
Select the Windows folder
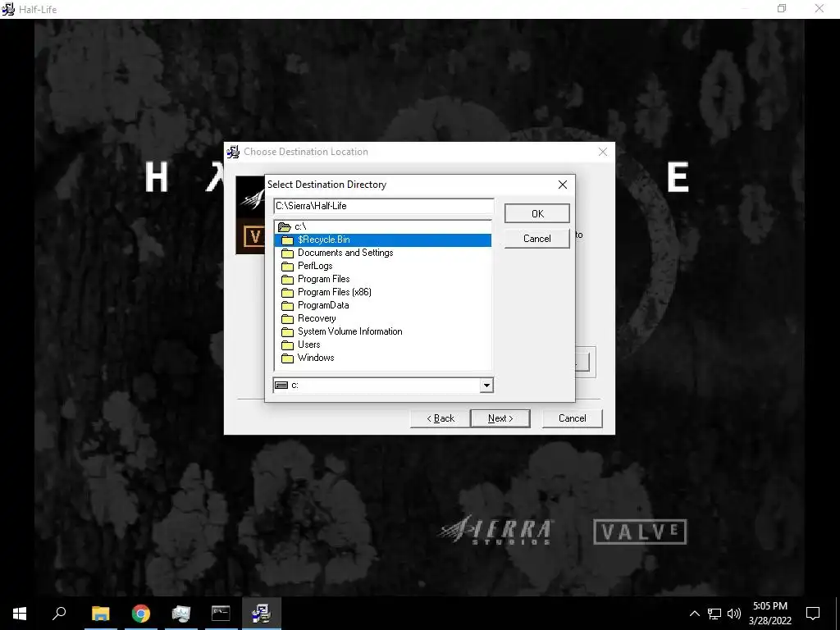pos(382,358)
